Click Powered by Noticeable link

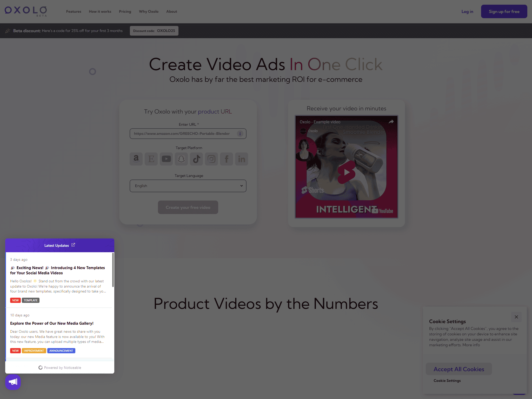click(60, 368)
